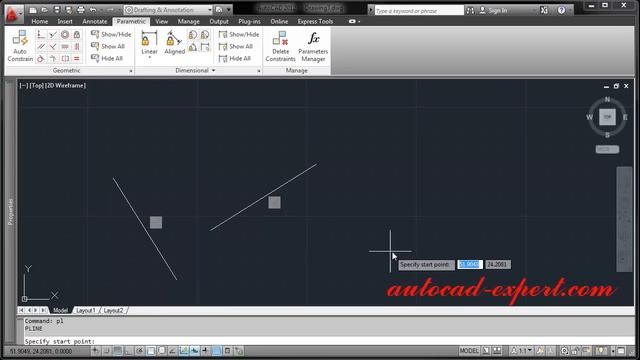Click the Undo arrow in quick access
This screenshot has width=640, height=360.
[x=93, y=10]
